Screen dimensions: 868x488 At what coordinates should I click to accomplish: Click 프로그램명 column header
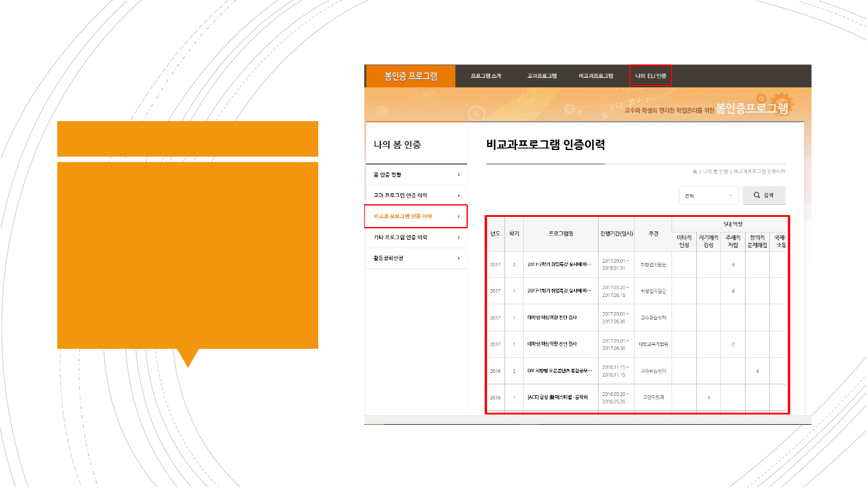coord(560,233)
